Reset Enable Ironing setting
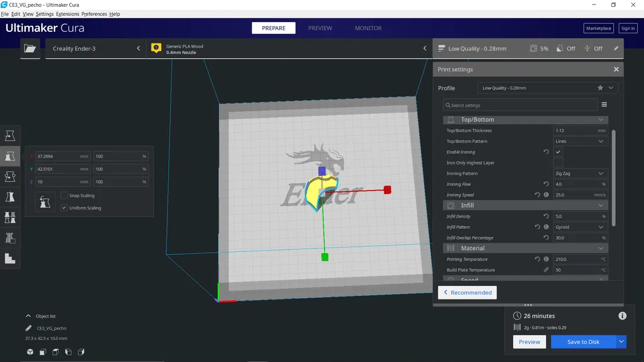 coord(546,152)
